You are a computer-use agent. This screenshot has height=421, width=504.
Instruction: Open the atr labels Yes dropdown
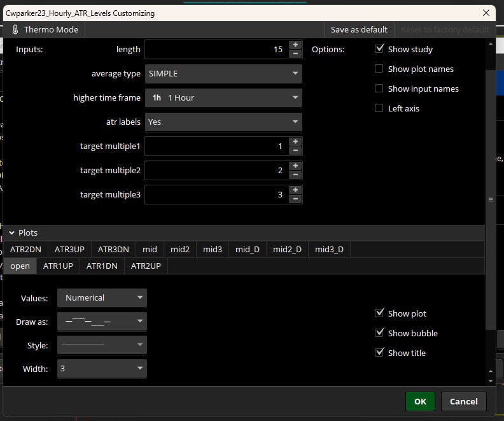(x=223, y=122)
